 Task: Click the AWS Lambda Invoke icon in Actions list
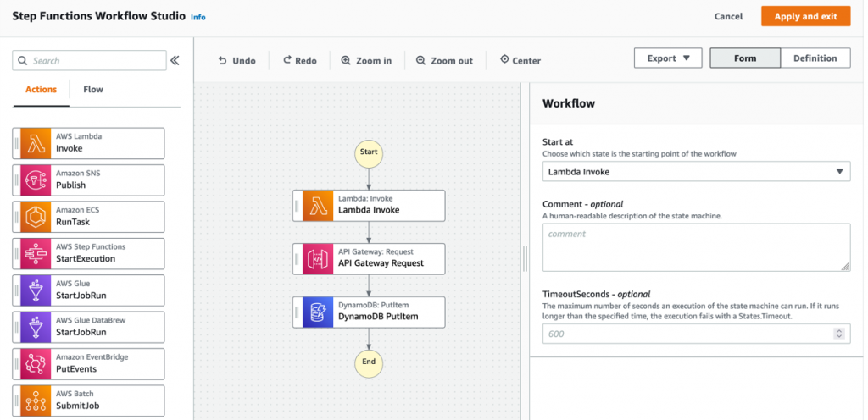point(36,144)
